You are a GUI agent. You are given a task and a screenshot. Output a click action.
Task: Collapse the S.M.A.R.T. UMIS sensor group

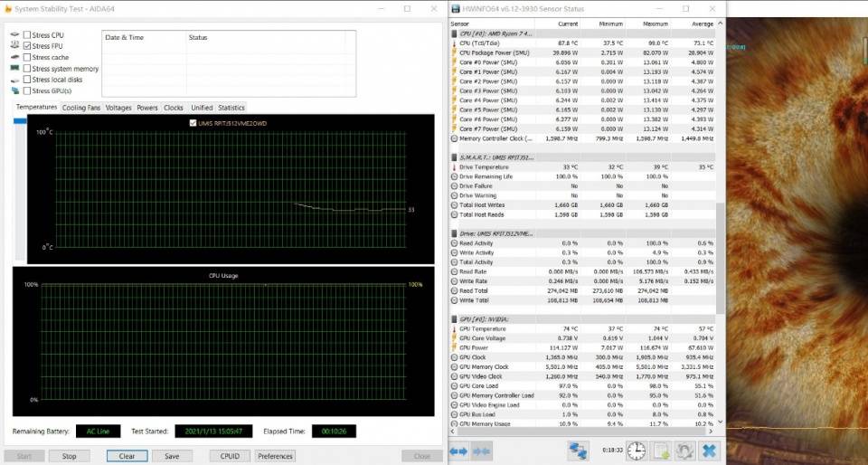point(454,157)
